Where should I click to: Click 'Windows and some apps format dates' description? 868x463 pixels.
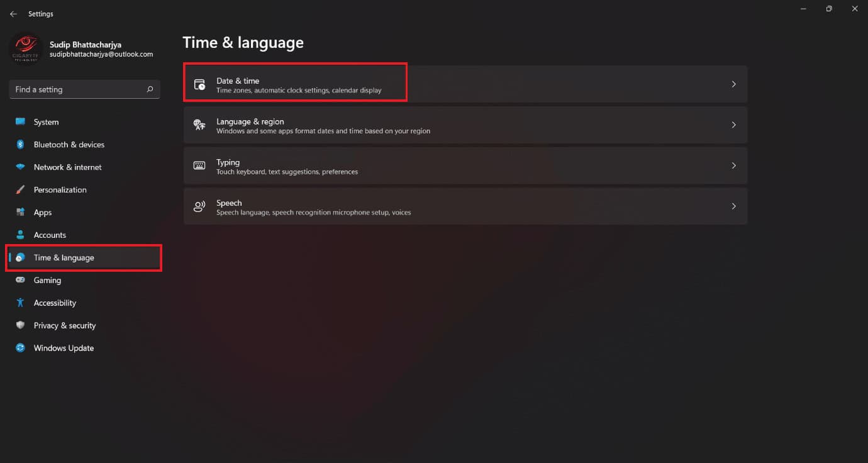(323, 131)
